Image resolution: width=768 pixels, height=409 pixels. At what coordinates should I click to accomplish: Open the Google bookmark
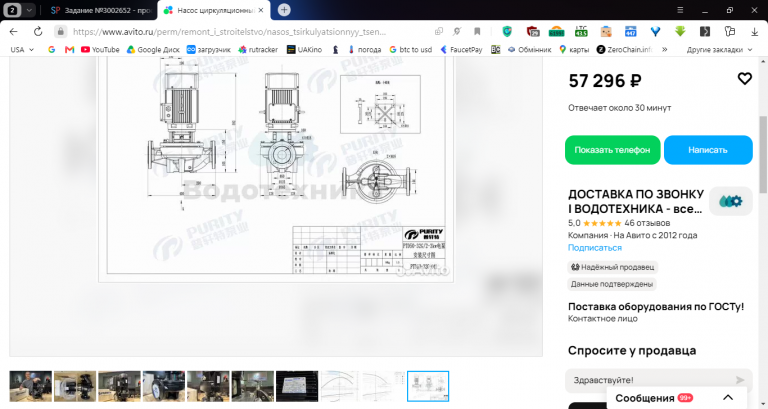51,49
